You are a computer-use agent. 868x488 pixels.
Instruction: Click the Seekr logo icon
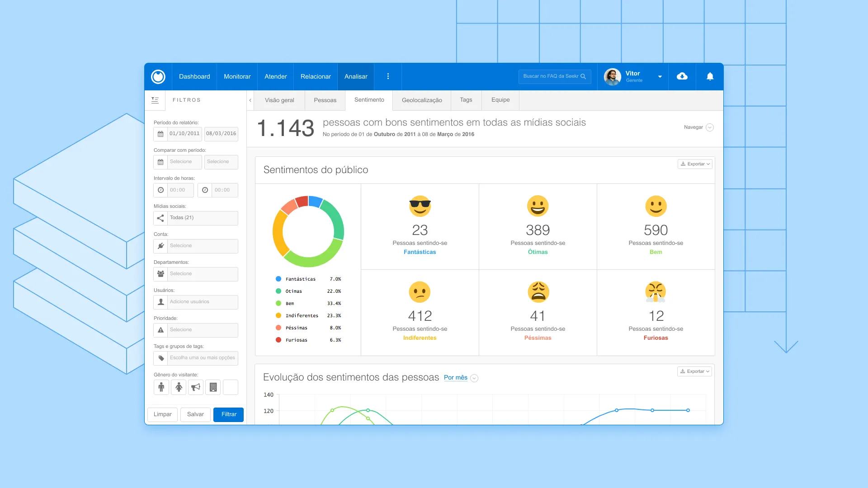pyautogui.click(x=158, y=76)
